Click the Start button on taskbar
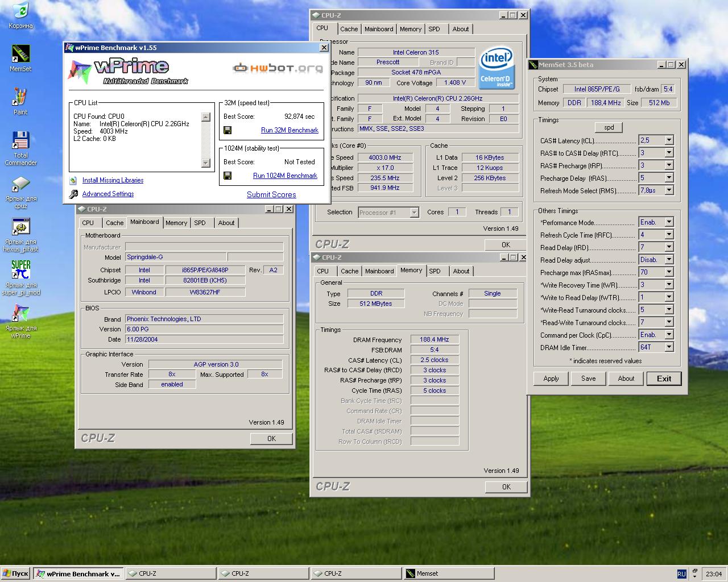This screenshot has height=582, width=728. tap(15, 573)
